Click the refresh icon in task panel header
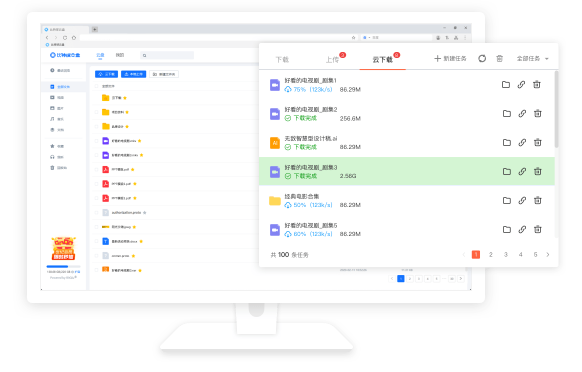582x372 pixels. tap(482, 59)
